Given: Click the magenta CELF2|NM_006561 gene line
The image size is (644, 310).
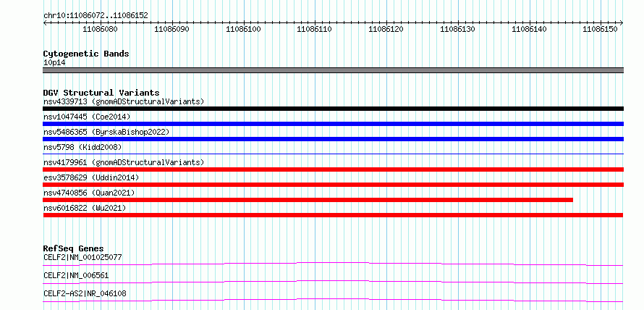Looking at the screenshot, I should click(333, 282).
